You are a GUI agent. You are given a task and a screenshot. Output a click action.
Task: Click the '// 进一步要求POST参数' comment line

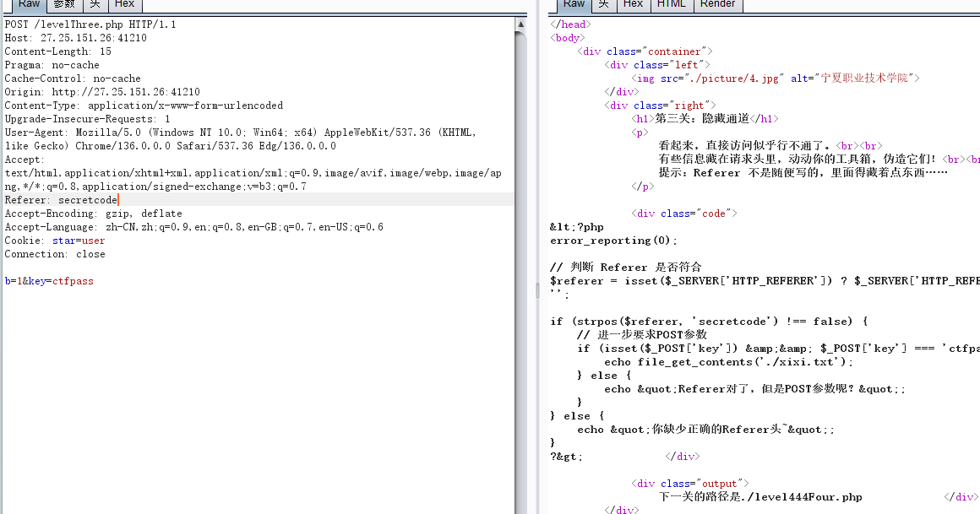click(642, 335)
